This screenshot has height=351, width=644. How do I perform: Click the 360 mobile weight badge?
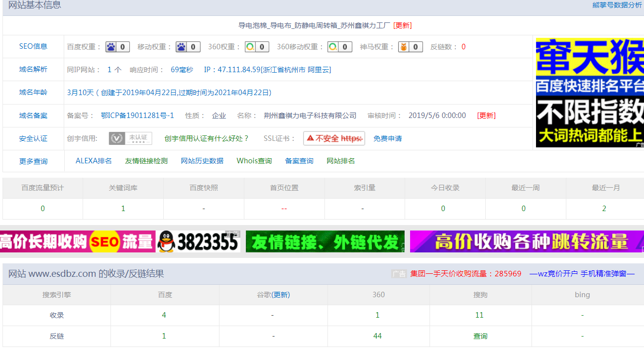[339, 47]
